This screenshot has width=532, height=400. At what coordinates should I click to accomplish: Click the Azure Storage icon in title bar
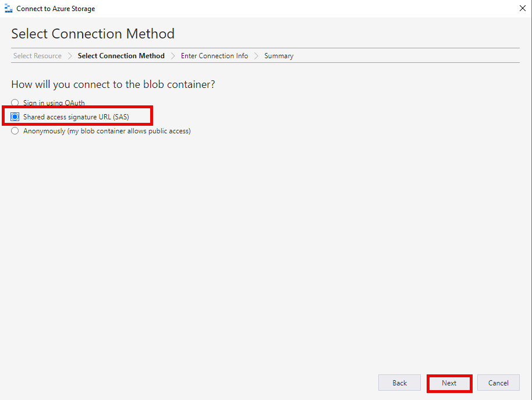8,9
